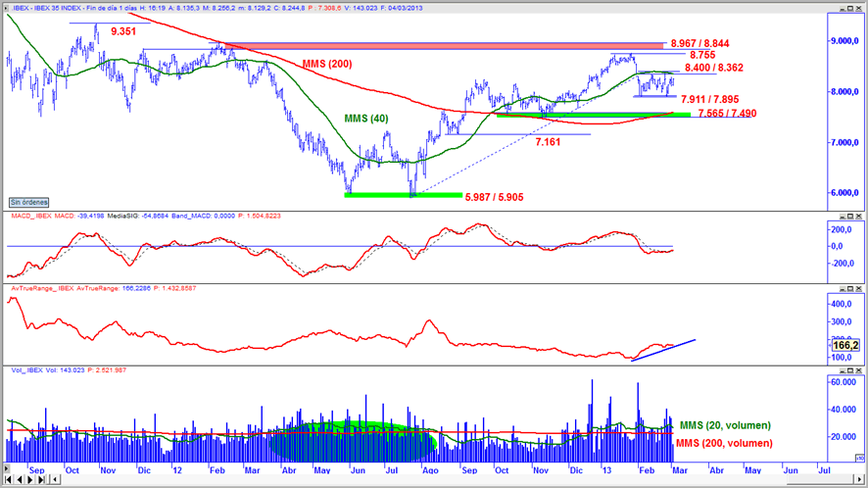Viewport: 868px width, 488px height.
Task: Close the MACD indicator panel
Action: pos(859,216)
